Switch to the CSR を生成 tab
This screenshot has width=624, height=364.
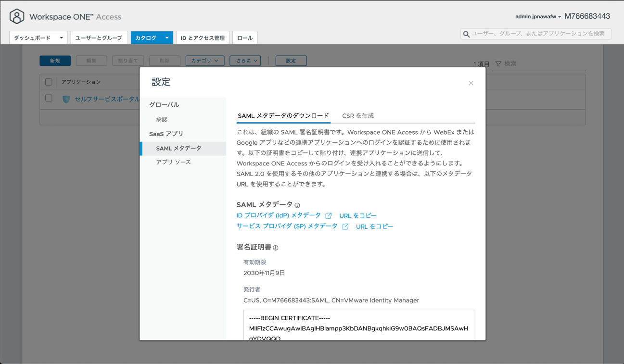(x=358, y=116)
